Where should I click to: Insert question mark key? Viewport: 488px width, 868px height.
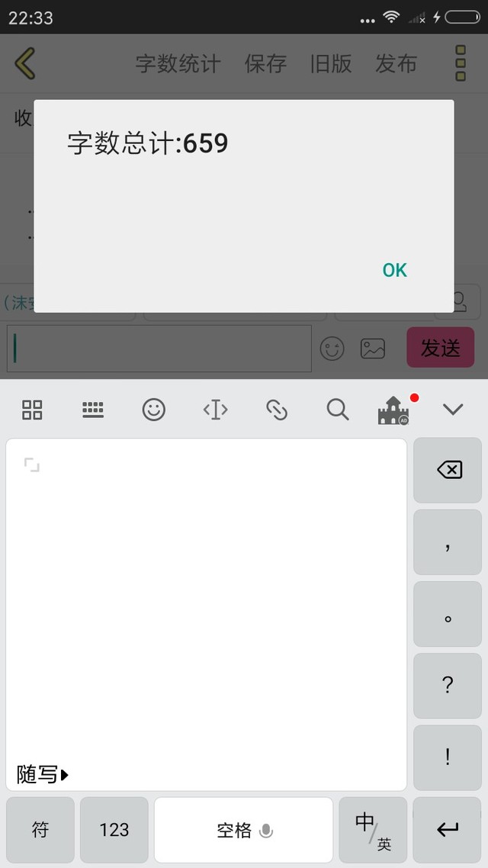coord(448,686)
